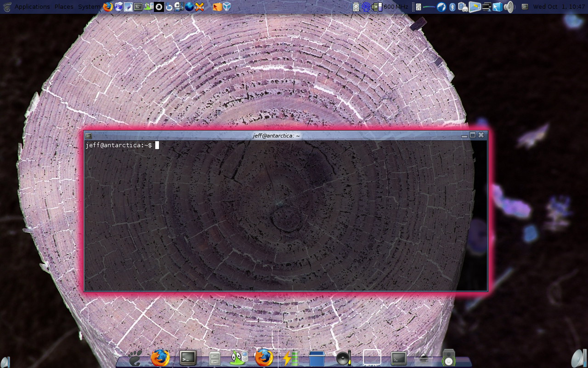Open the Applications menu
This screenshot has height=368, width=588.
click(32, 7)
